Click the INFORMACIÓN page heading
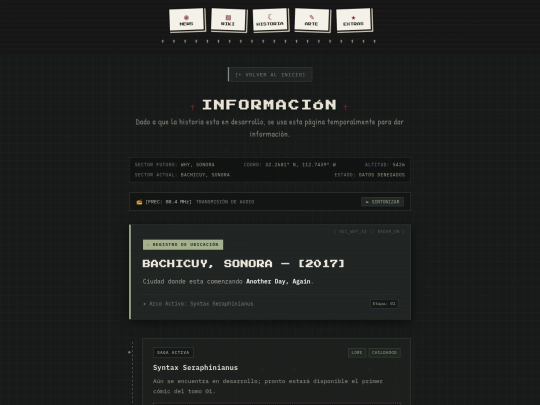The width and height of the screenshot is (540, 405). 269,105
